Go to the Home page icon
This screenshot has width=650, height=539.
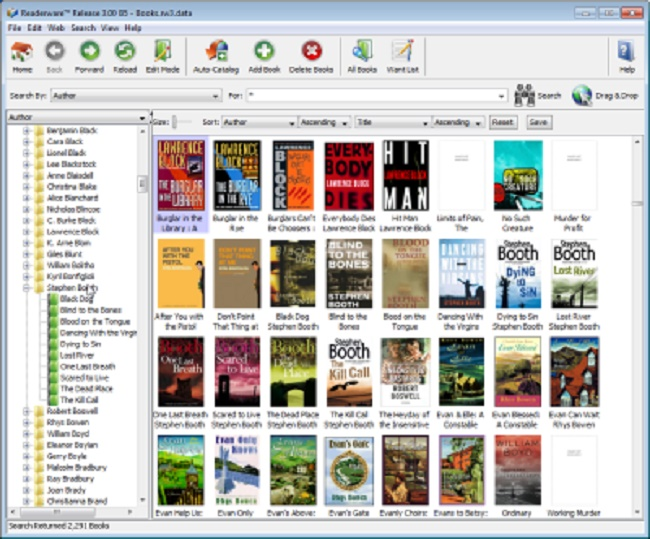[x=22, y=51]
